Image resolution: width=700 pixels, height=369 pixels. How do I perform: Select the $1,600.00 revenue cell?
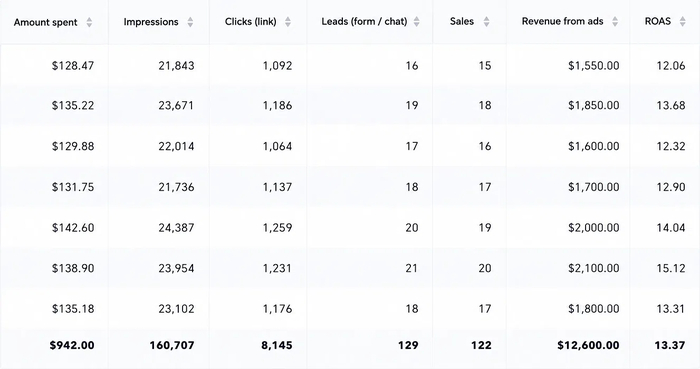[x=594, y=146]
